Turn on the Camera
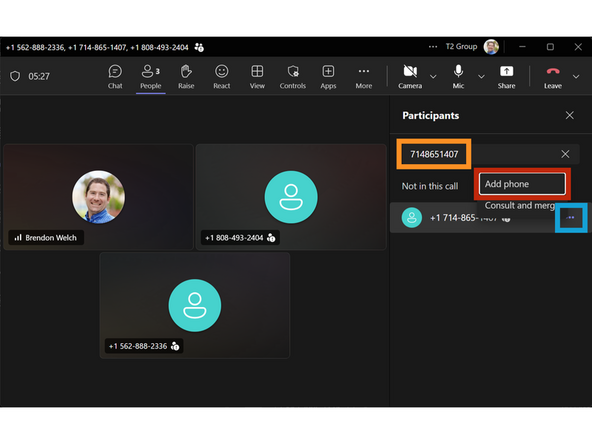 tap(410, 76)
